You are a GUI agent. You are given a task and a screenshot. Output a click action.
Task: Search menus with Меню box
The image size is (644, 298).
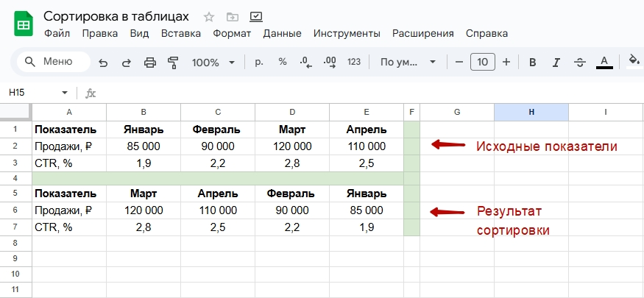click(54, 62)
